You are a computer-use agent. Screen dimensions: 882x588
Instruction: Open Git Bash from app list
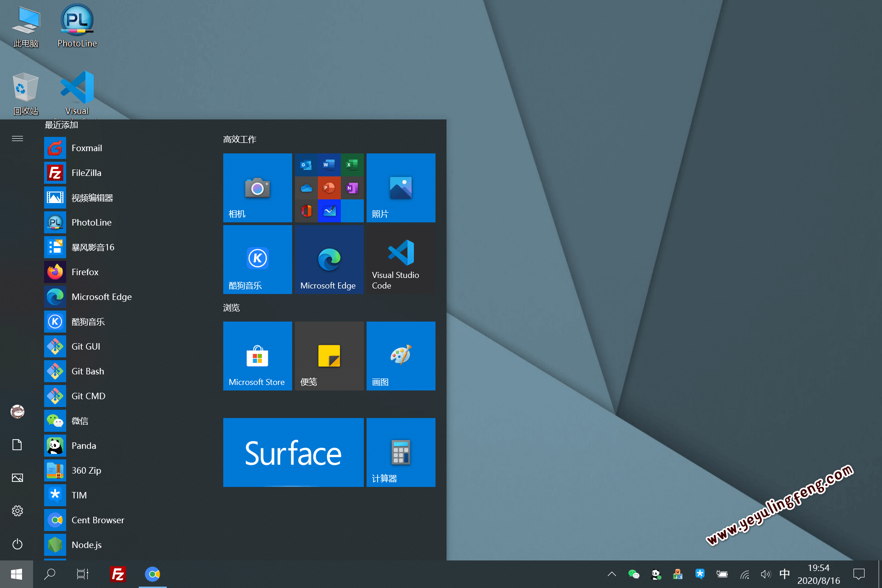point(87,371)
